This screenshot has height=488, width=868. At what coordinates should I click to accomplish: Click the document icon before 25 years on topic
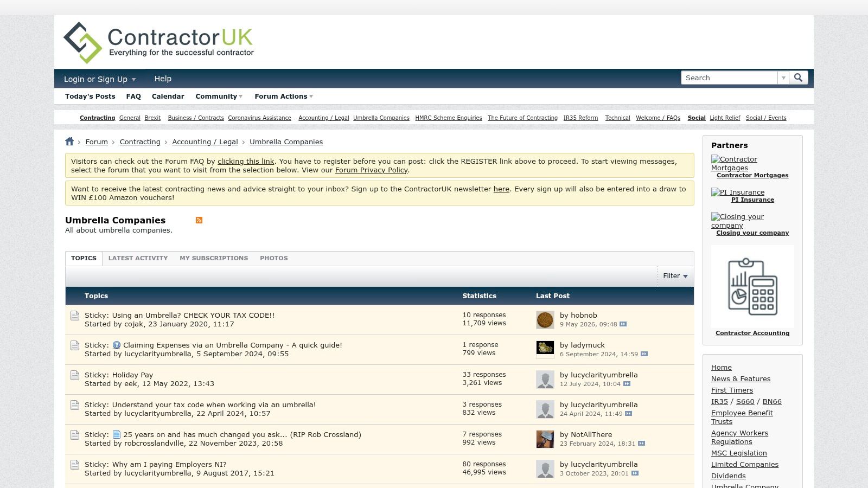coord(117,434)
